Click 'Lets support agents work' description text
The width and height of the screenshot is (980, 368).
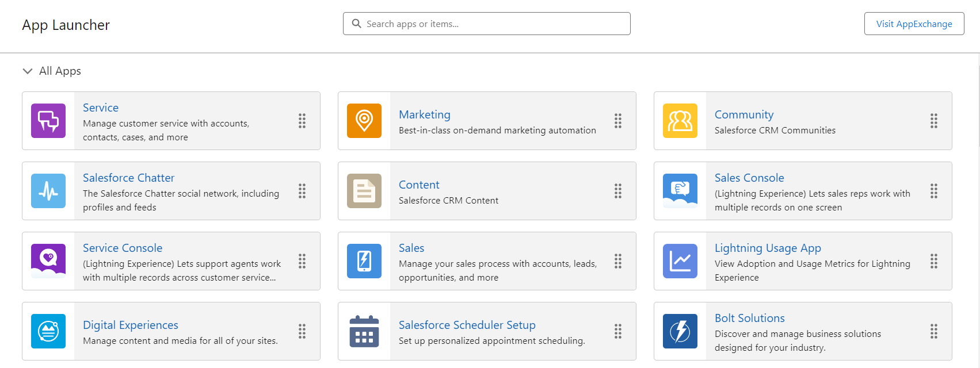pyautogui.click(x=182, y=271)
